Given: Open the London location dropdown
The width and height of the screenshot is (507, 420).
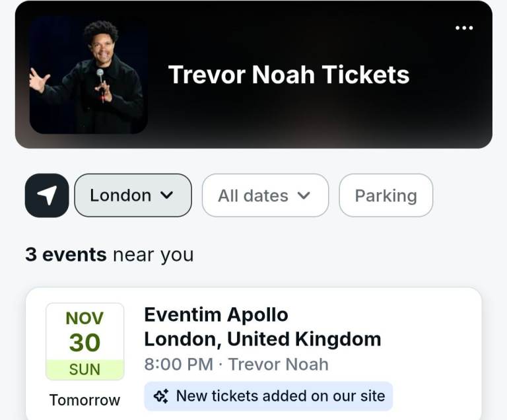Looking at the screenshot, I should [132, 195].
